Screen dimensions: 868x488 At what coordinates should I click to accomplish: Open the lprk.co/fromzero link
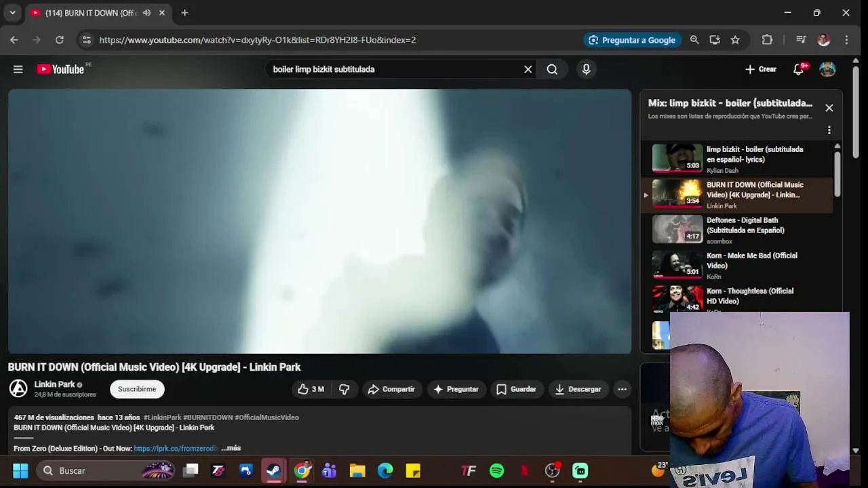(176, 448)
